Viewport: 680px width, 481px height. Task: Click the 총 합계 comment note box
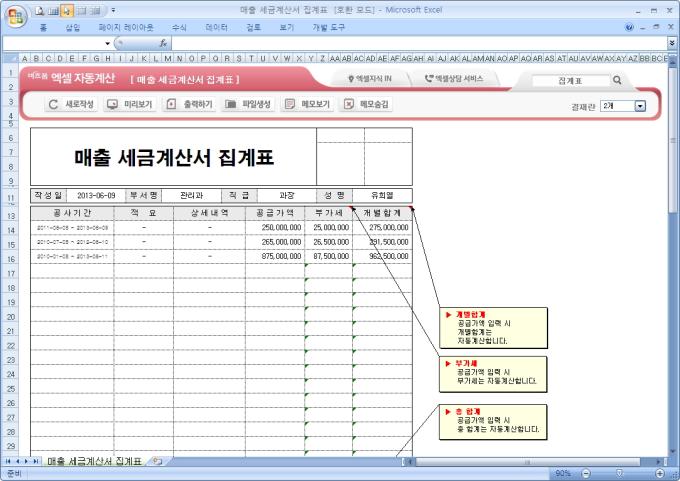point(494,422)
